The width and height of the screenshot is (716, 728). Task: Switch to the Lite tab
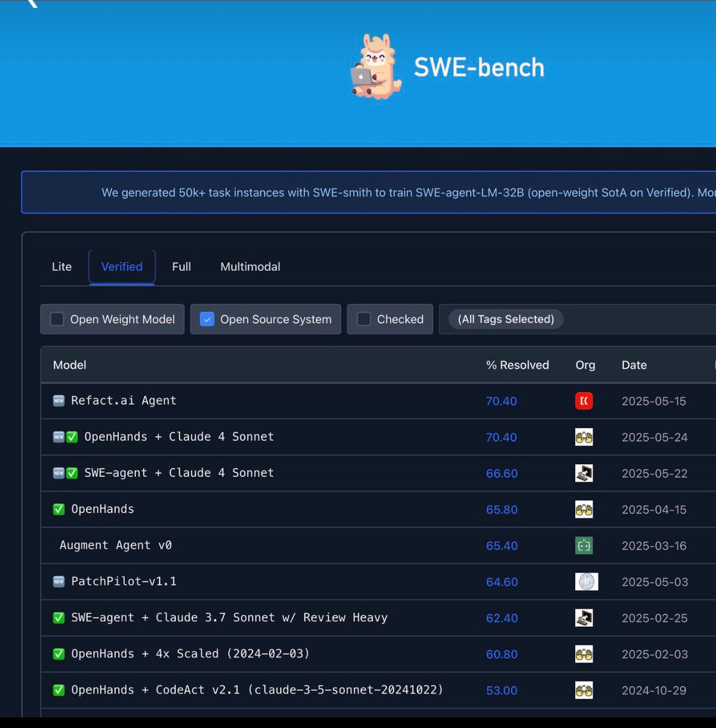[62, 267]
